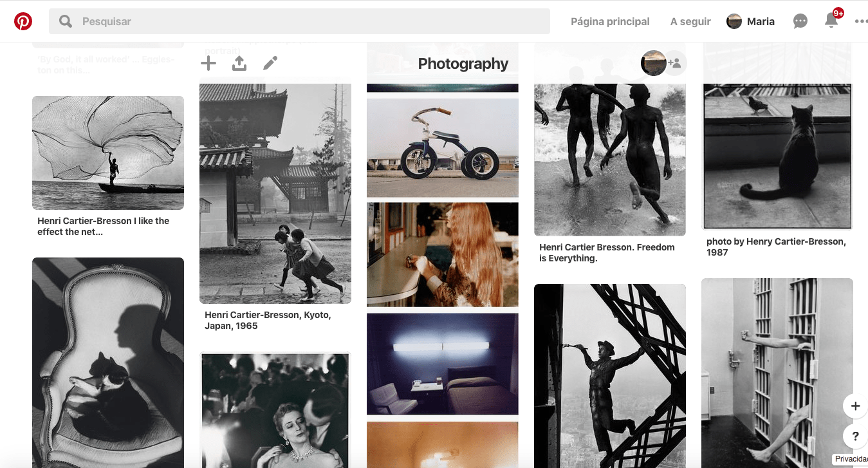Click the floating plus button
The height and width of the screenshot is (468, 868).
click(x=855, y=406)
